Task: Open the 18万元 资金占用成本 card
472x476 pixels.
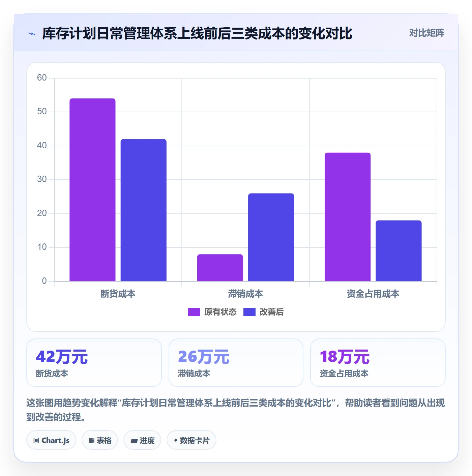Action: (x=378, y=363)
